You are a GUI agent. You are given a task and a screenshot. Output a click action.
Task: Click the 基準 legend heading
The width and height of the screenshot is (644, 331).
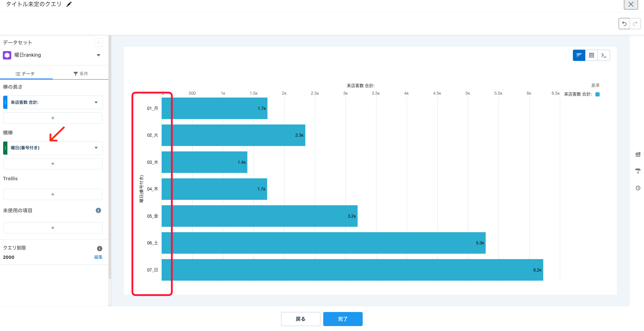click(x=595, y=86)
